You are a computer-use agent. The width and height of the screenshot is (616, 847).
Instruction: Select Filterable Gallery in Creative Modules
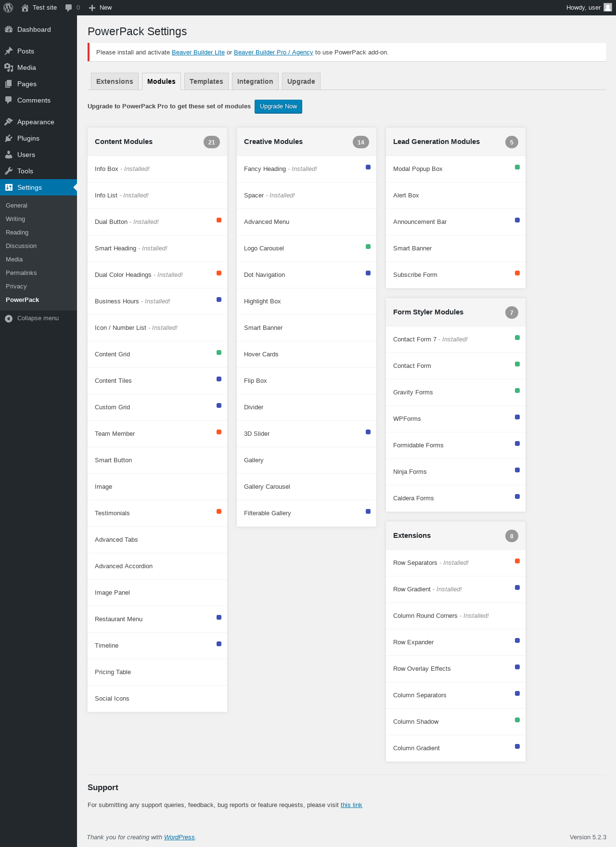(307, 513)
